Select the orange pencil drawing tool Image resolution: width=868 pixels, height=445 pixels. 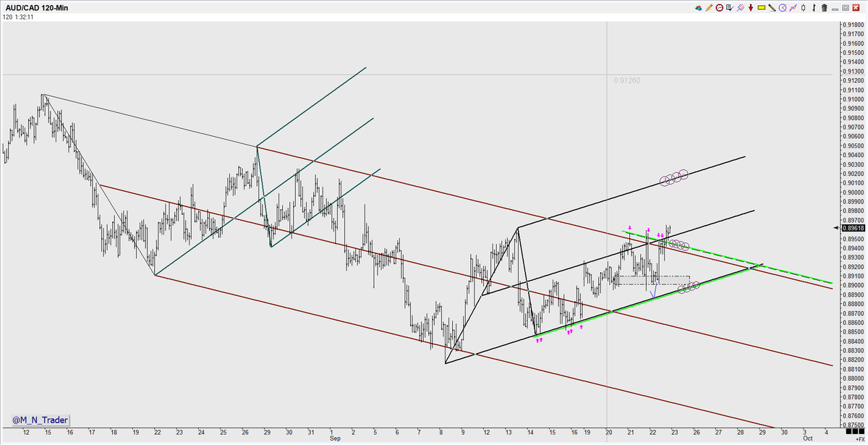click(709, 7)
